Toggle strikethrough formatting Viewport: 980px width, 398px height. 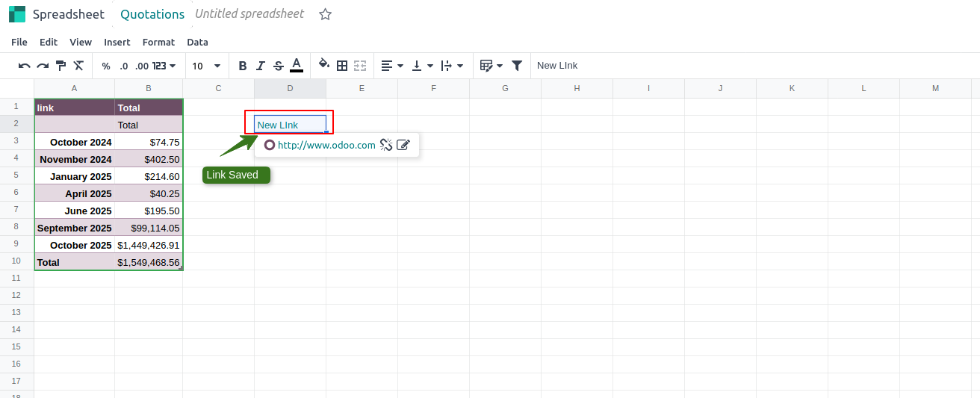click(x=279, y=66)
